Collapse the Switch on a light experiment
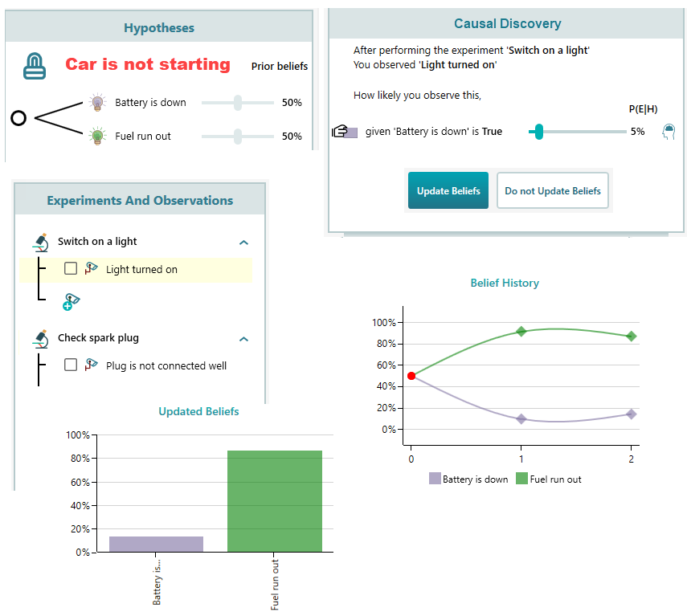Viewport: 687px width, 616px height. click(x=244, y=242)
